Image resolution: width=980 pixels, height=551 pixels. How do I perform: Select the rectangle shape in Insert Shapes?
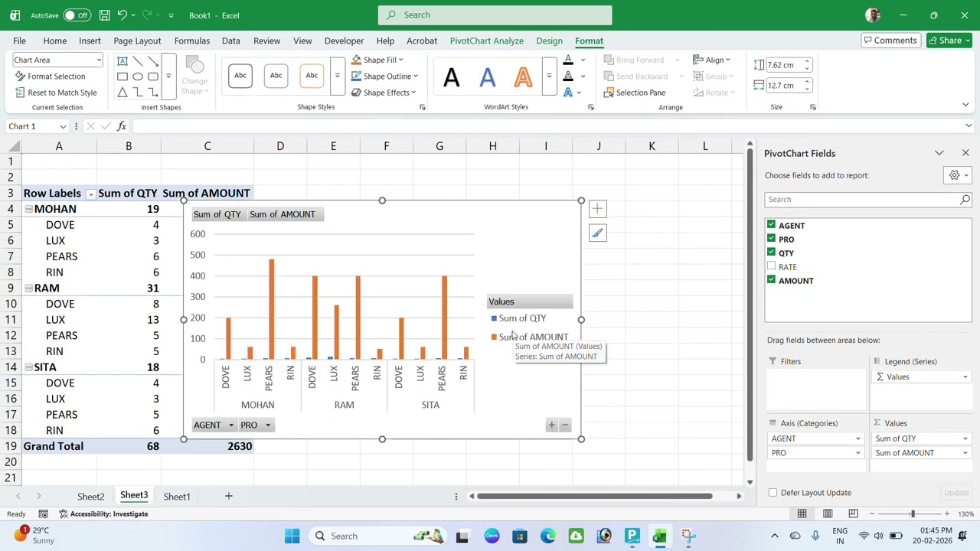pyautogui.click(x=122, y=77)
